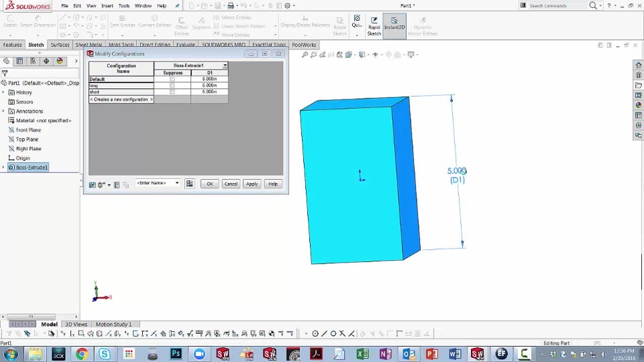
Task: Click the D1 value cell for long configuration
Action: [209, 85]
